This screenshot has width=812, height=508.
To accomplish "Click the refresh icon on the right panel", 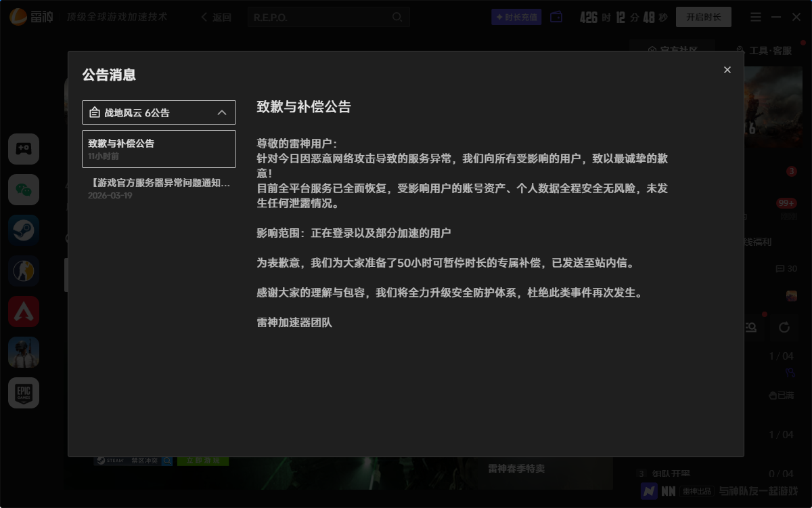I will point(784,327).
